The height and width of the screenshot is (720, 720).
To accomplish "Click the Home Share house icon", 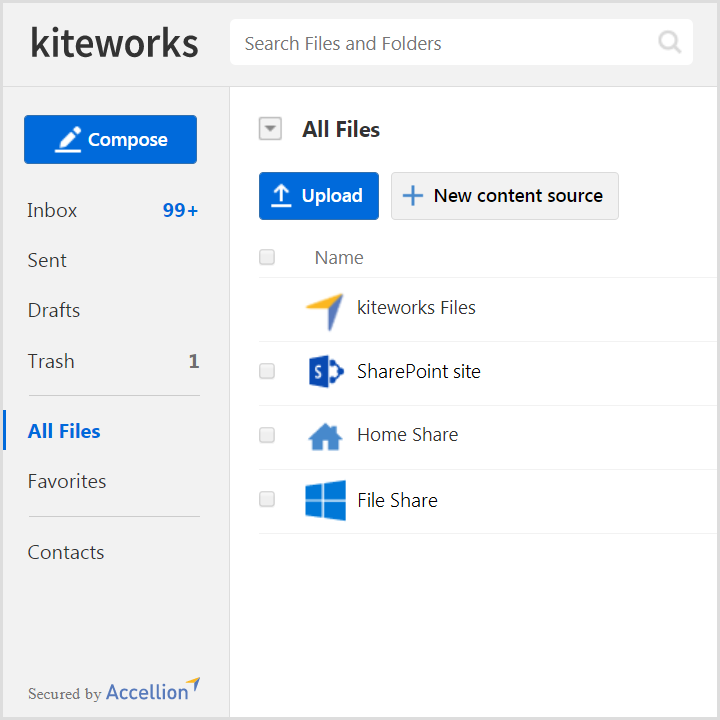I will [325, 436].
